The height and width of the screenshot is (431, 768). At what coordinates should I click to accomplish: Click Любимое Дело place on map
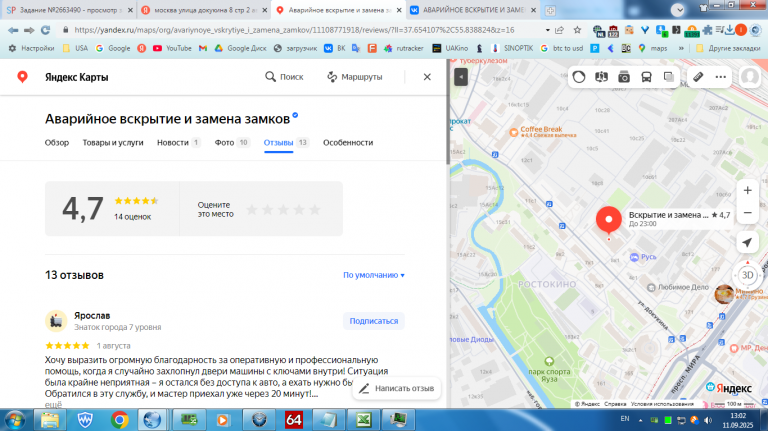[678, 287]
